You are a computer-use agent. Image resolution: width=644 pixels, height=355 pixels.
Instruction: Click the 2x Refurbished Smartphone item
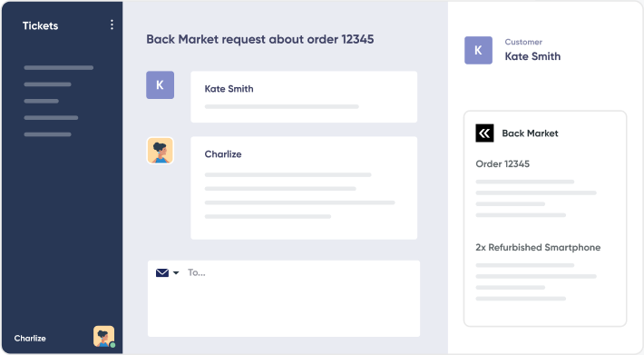pyautogui.click(x=538, y=247)
